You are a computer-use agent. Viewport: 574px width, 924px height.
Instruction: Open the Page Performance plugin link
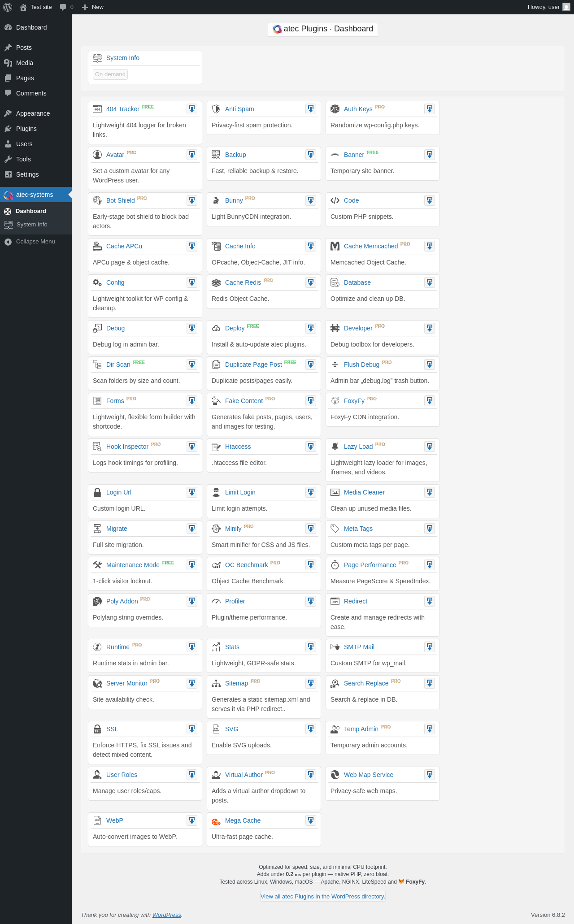(x=370, y=565)
